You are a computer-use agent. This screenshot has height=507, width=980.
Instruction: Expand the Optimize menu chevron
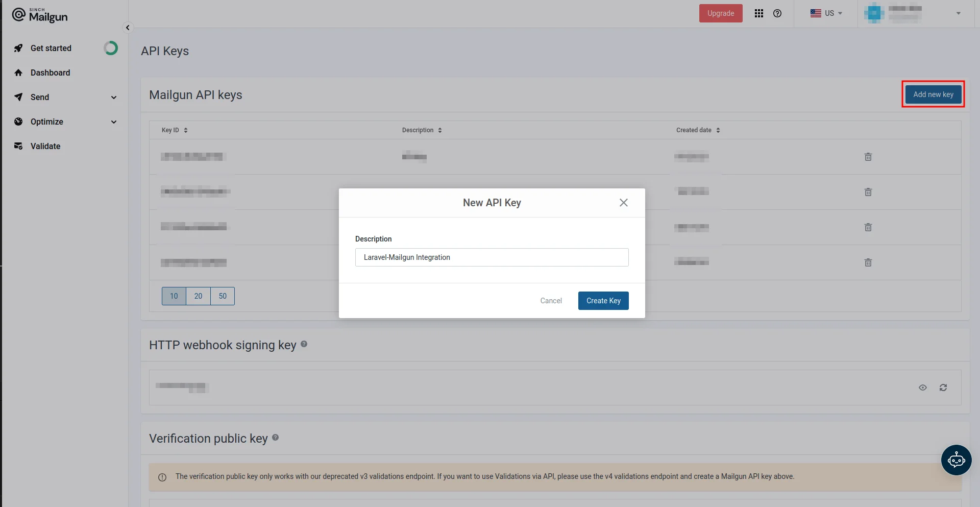[x=114, y=122]
